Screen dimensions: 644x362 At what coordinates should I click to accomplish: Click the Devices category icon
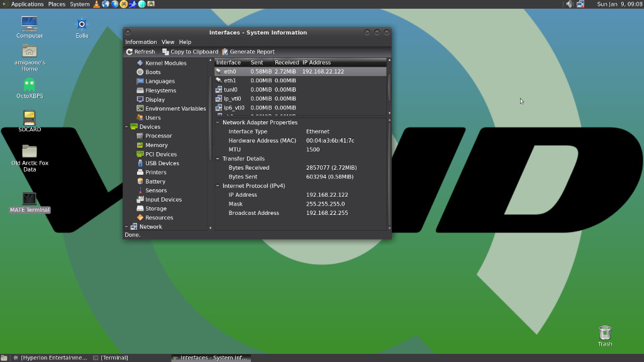point(134,126)
